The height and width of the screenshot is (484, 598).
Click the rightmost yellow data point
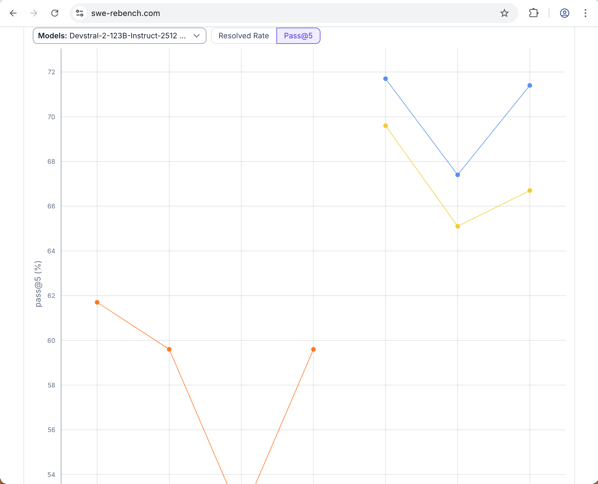(530, 191)
